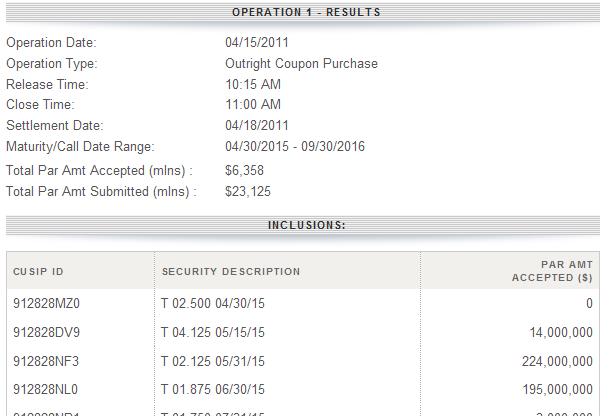Click the 11:00 AM close time
Image resolution: width=615 pixels, height=416 pixels.
pos(253,105)
